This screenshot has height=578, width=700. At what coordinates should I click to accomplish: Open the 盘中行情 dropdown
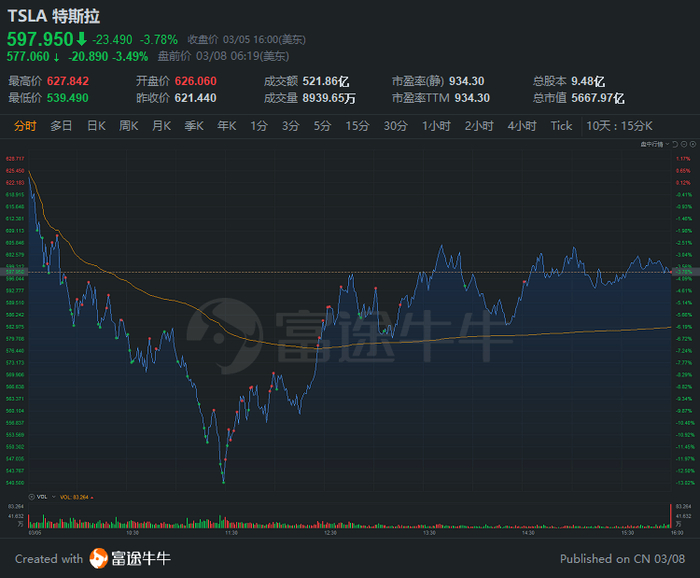coord(655,144)
